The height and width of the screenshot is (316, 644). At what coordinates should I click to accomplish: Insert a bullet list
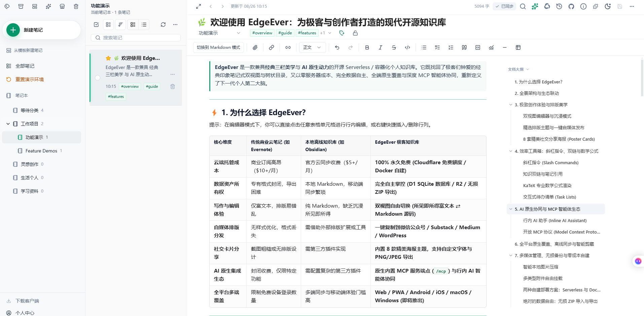point(424,47)
